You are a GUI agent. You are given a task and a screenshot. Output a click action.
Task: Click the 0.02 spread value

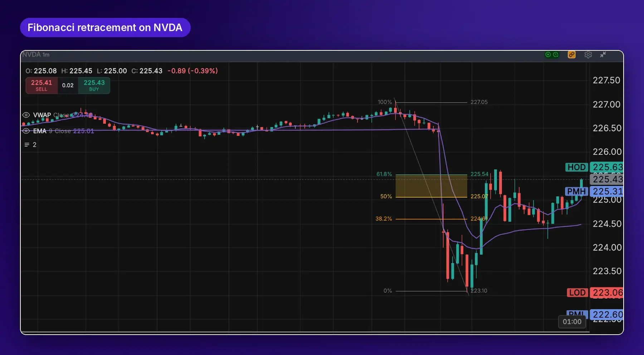(68, 85)
